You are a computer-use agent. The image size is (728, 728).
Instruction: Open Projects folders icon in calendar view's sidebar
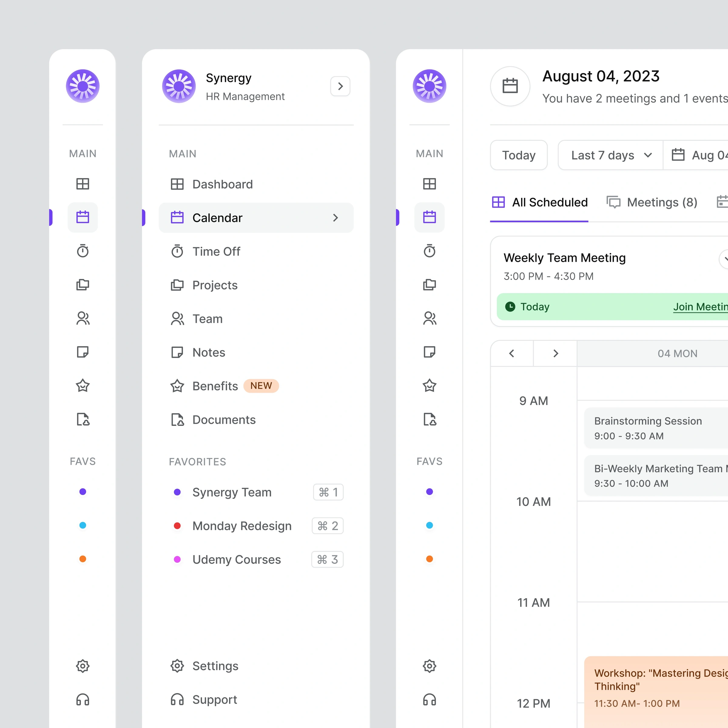(x=429, y=285)
